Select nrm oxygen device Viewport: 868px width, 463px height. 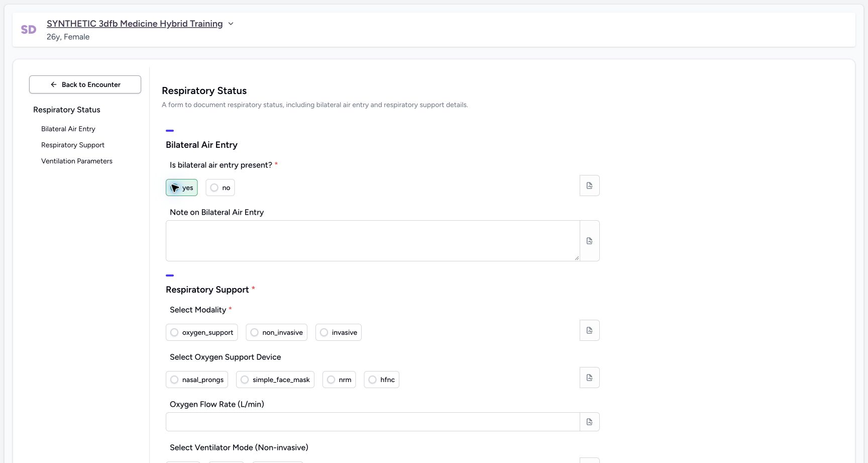tap(339, 380)
